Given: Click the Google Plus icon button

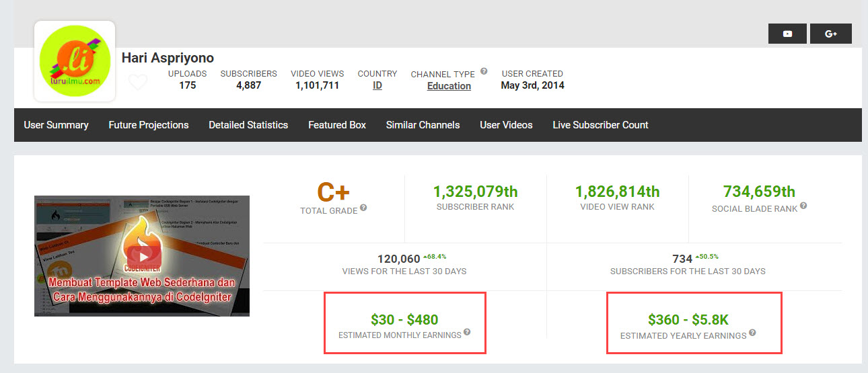Looking at the screenshot, I should coord(830,34).
